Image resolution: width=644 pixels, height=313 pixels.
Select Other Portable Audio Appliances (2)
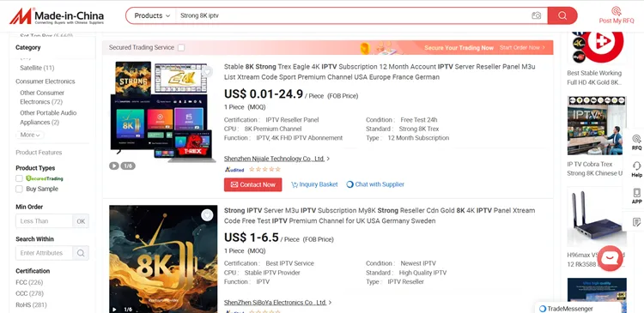click(x=48, y=117)
